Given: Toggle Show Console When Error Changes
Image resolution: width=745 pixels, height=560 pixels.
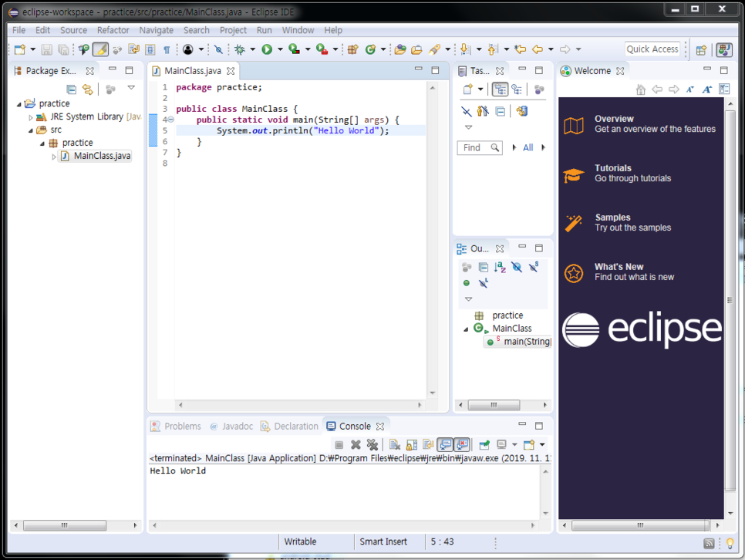Looking at the screenshot, I should (462, 445).
